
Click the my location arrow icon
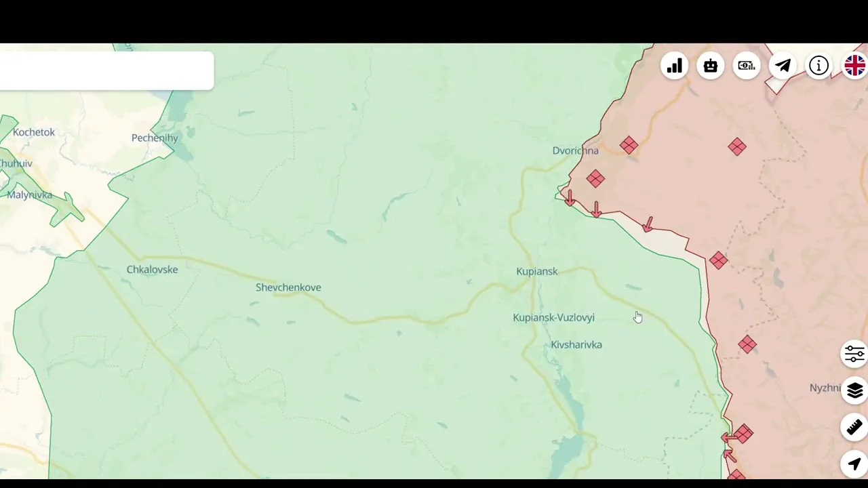(854, 464)
